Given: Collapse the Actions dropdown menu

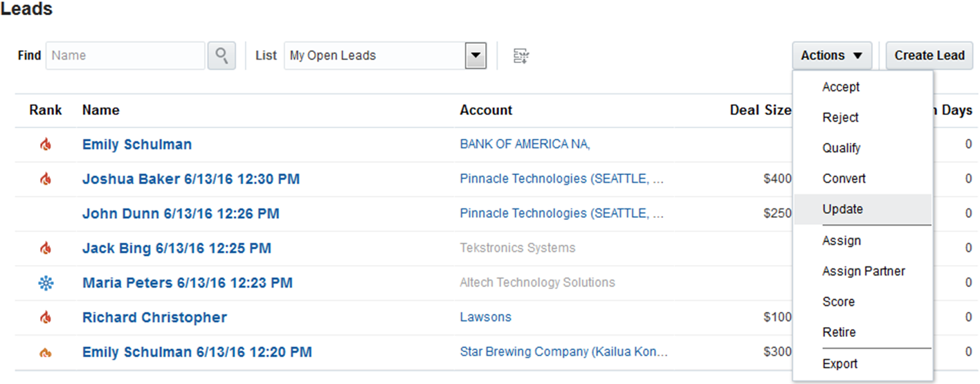Looking at the screenshot, I should (831, 55).
